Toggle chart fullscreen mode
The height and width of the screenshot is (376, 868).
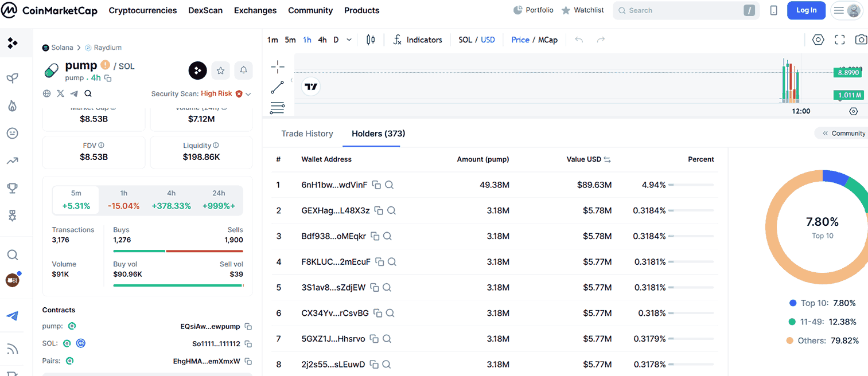840,40
